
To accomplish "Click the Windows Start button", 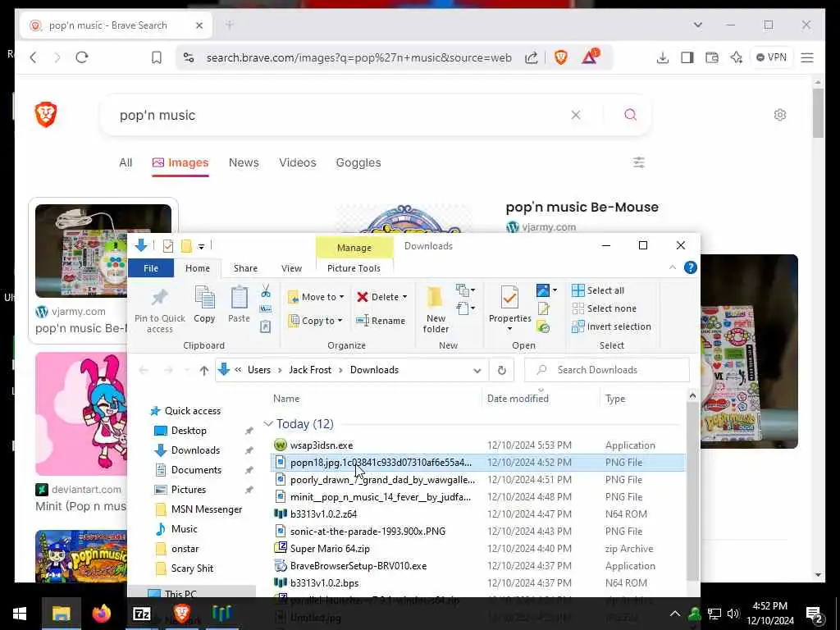I will pyautogui.click(x=20, y=614).
